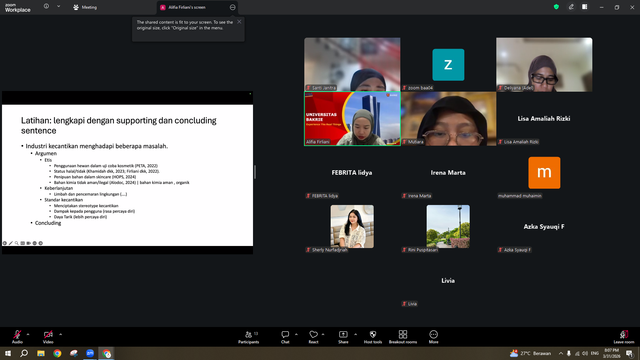Select Mutiara's video tile

coord(448,118)
